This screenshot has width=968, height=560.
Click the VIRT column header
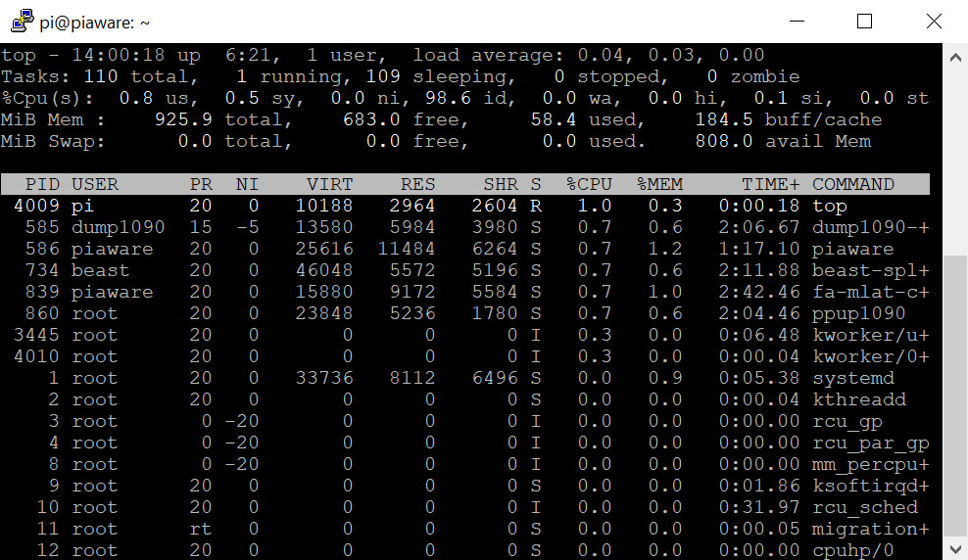point(329,184)
